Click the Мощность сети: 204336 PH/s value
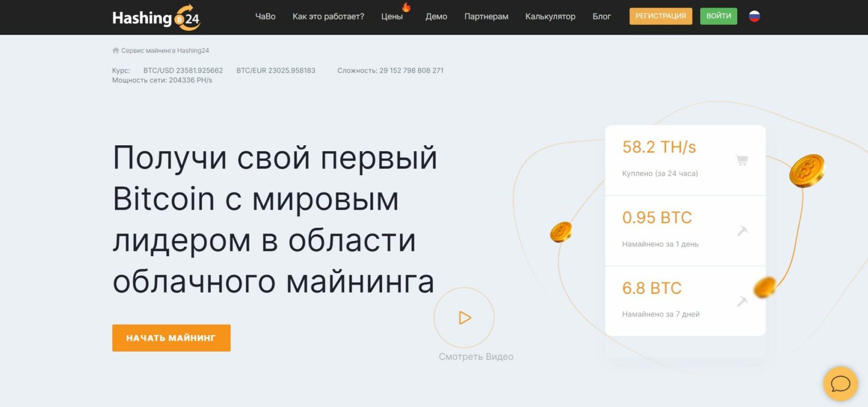 click(x=162, y=80)
